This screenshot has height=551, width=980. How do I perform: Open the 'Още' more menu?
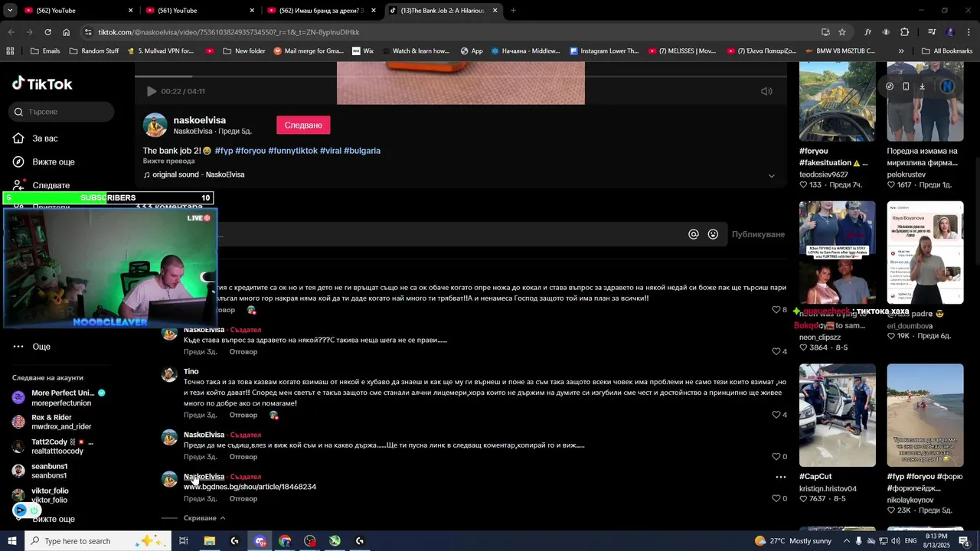tap(31, 347)
